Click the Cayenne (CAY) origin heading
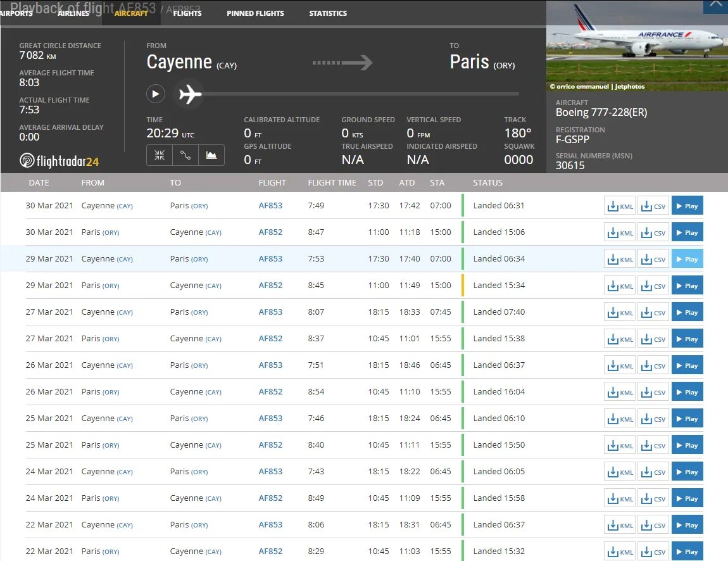This screenshot has width=728, height=561. 191,62
